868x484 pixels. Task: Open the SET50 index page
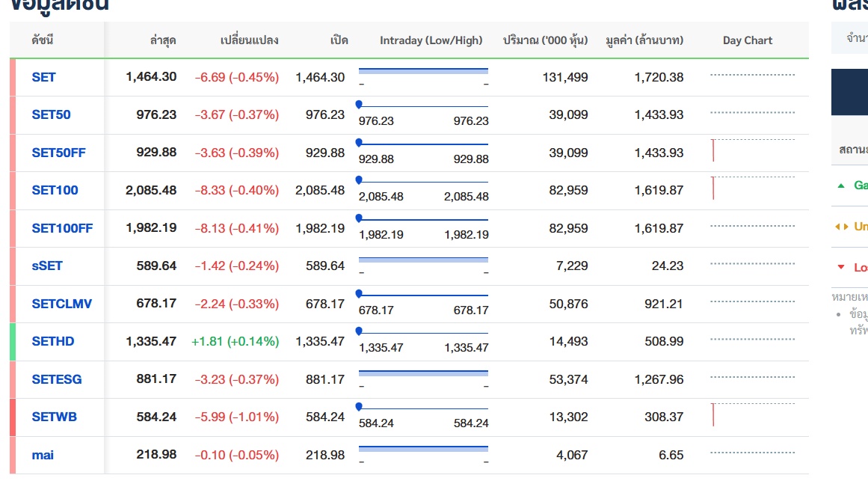(x=51, y=114)
